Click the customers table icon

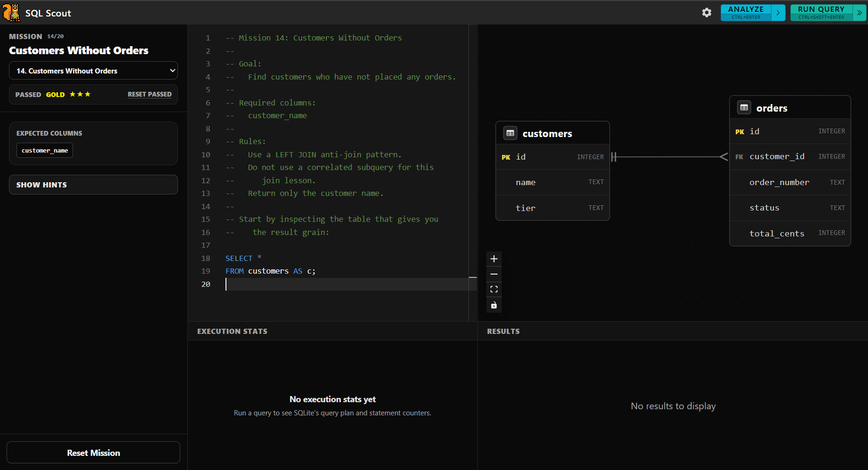tap(510, 133)
